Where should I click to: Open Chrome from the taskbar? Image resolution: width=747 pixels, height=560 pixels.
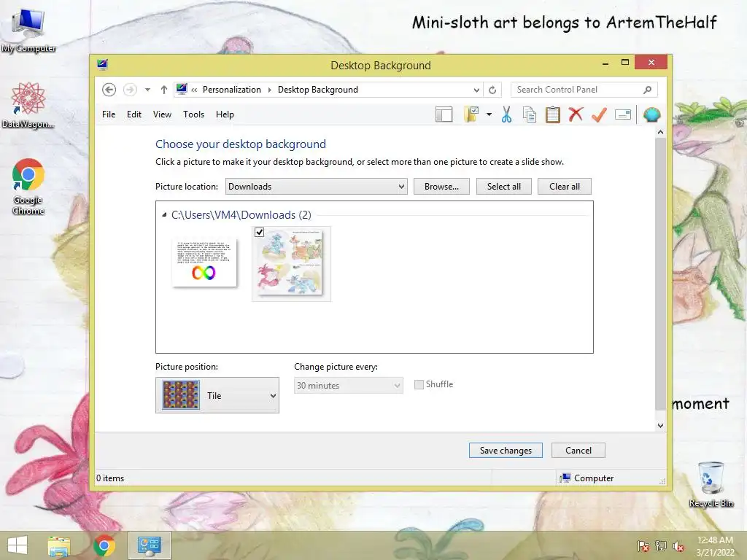(104, 545)
